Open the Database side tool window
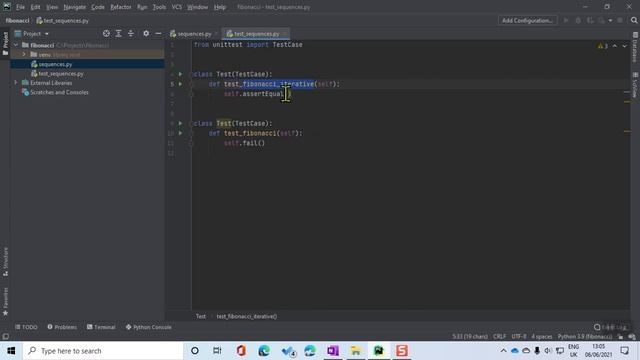Screen dimensions: 640x360 tap(635, 48)
